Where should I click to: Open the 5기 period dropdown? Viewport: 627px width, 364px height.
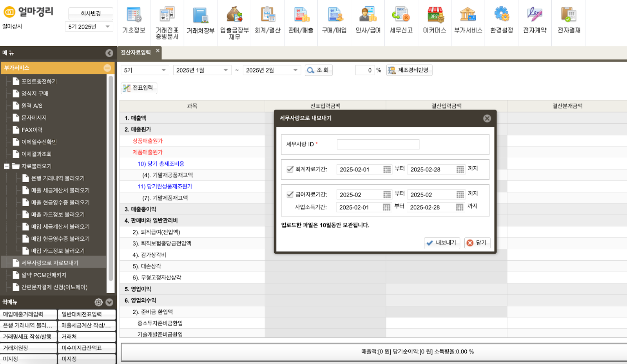tap(145, 70)
